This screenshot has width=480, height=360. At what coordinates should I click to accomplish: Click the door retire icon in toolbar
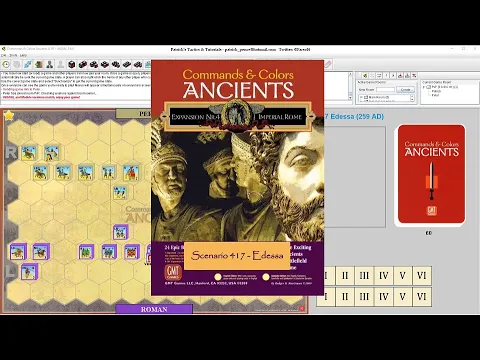pyautogui.click(x=39, y=64)
